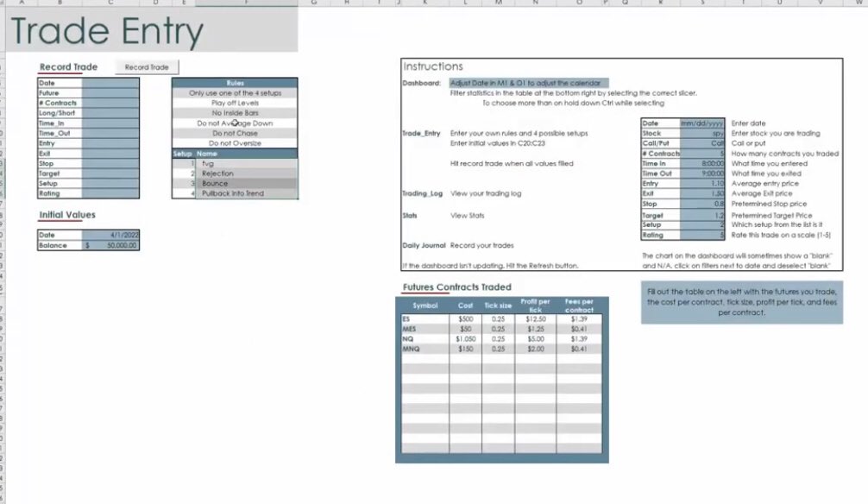Select the $500 cost cell for ES
The width and height of the screenshot is (868, 504).
466,319
